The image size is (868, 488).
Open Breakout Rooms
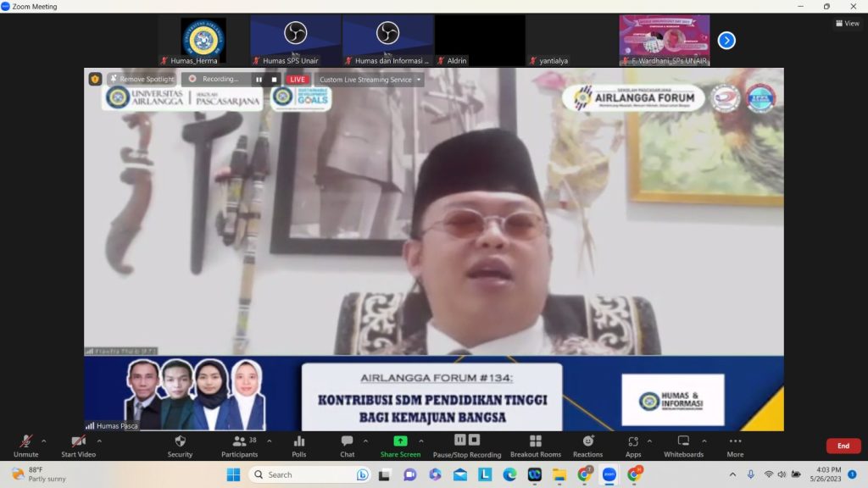click(x=536, y=446)
